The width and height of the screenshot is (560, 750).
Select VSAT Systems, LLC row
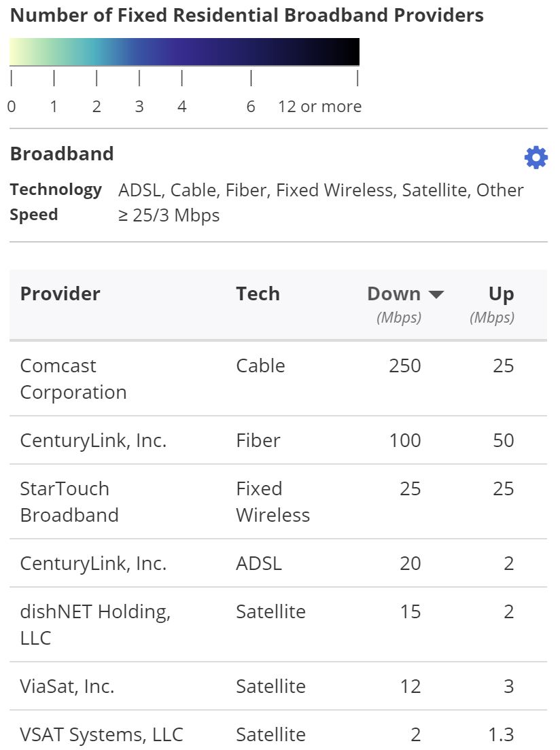(x=278, y=730)
